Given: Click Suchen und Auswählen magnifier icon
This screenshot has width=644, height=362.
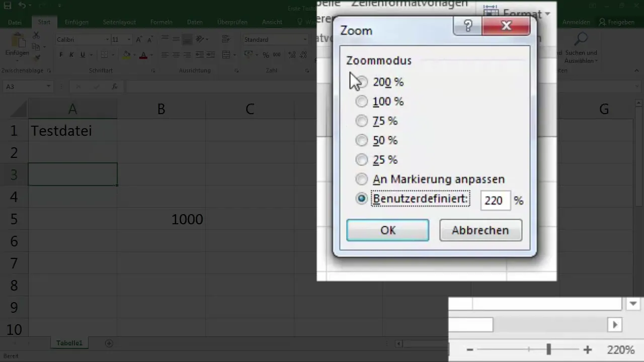Looking at the screenshot, I should click(x=582, y=39).
